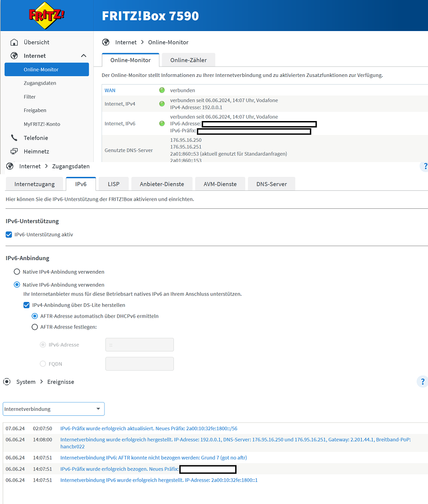This screenshot has height=504, width=428.
Task: Open Heimnetz in the sidebar
Action: pyautogui.click(x=36, y=151)
